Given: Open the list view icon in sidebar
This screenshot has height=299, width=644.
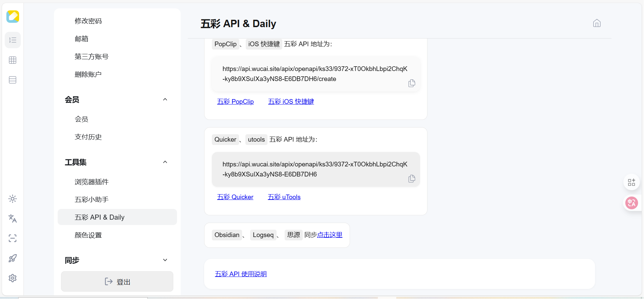Looking at the screenshot, I should click(13, 40).
